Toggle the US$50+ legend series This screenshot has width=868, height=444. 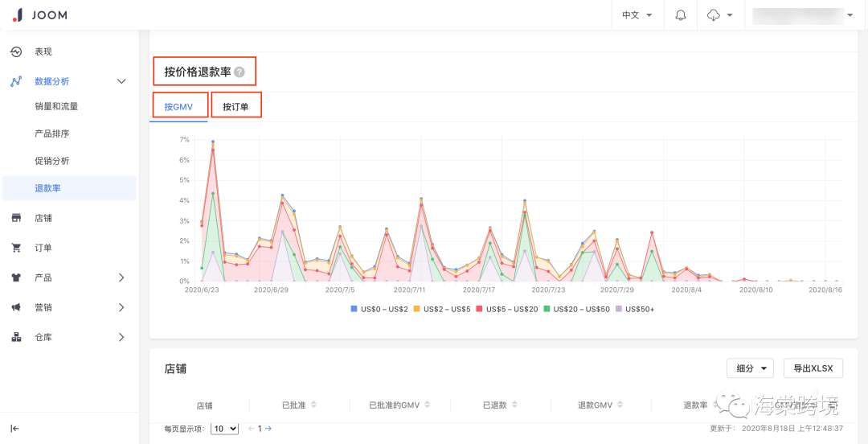pyautogui.click(x=635, y=309)
